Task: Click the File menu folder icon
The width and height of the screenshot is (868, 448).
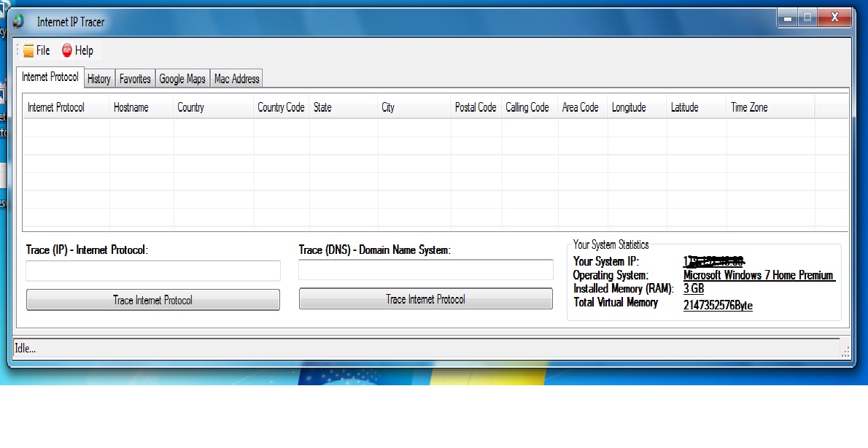Action: (29, 50)
